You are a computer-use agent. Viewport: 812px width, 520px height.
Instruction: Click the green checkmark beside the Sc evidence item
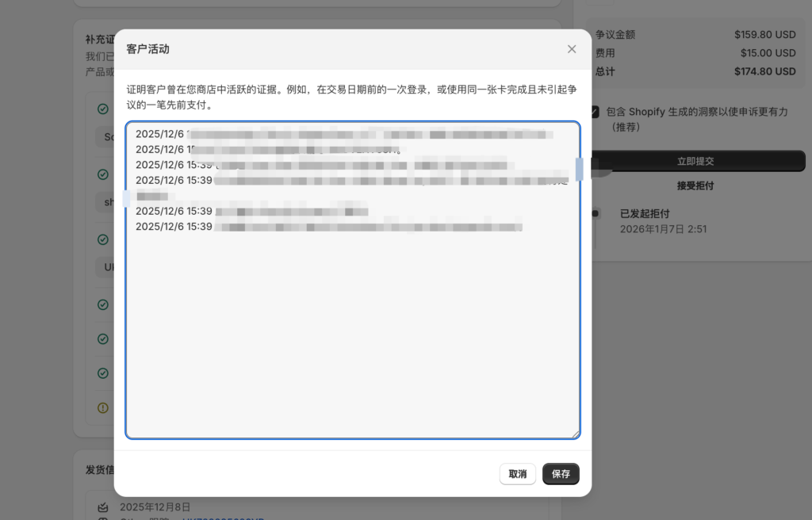(x=102, y=109)
